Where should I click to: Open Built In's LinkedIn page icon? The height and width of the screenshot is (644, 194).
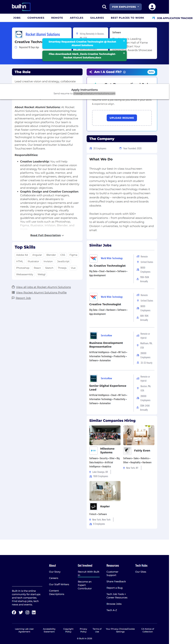point(34,612)
